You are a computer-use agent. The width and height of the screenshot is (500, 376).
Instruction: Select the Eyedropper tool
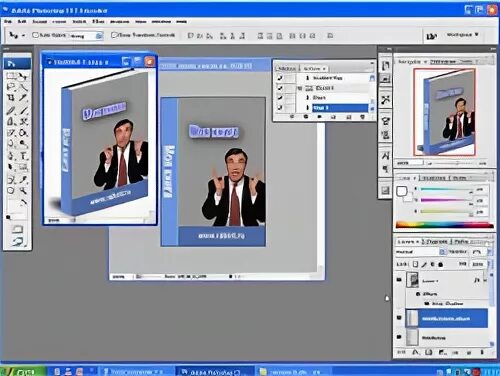point(23,180)
